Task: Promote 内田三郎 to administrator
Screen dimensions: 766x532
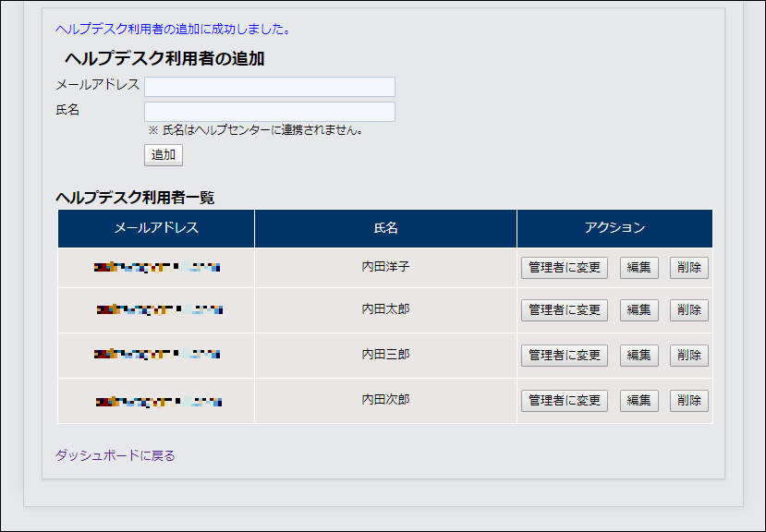Action: click(564, 356)
